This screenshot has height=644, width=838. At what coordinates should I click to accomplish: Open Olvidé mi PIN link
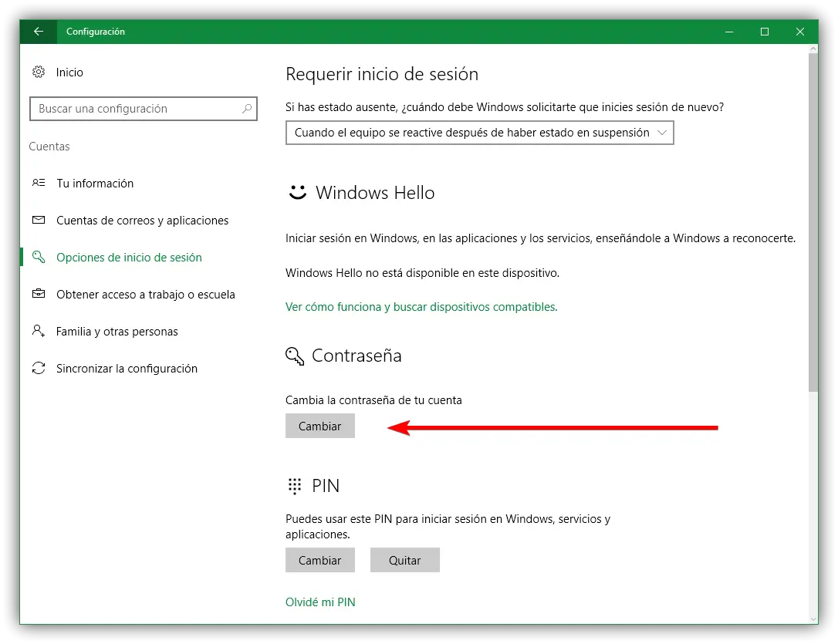320,602
